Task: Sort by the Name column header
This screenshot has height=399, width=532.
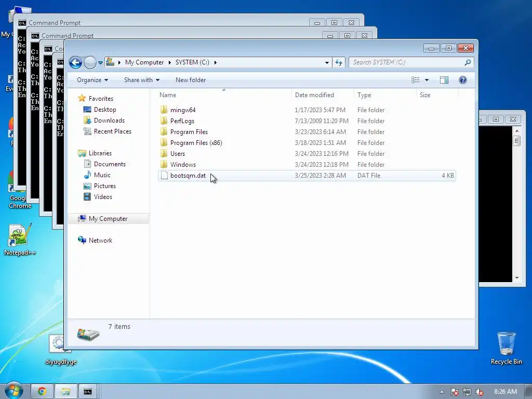Action: pyautogui.click(x=224, y=95)
